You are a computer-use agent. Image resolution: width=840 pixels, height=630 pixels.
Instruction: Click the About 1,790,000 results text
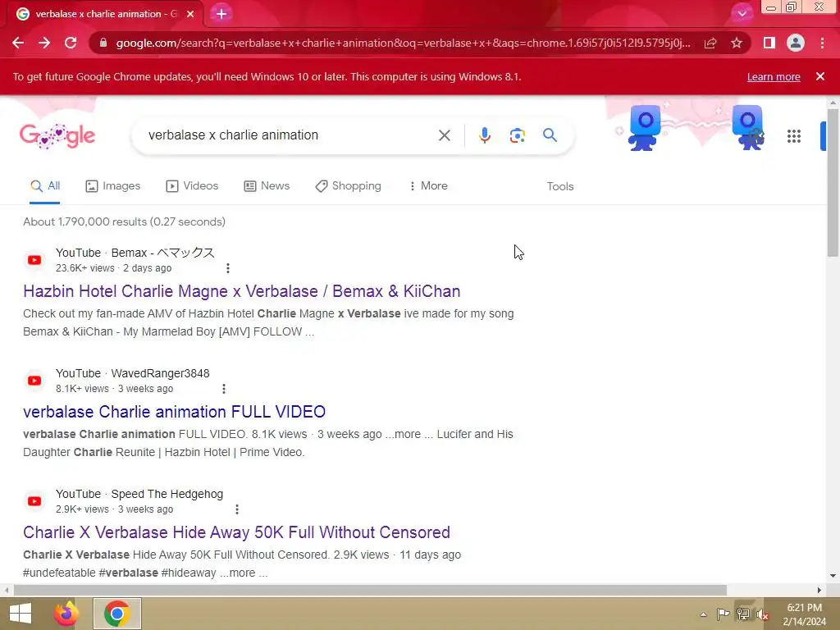click(125, 221)
